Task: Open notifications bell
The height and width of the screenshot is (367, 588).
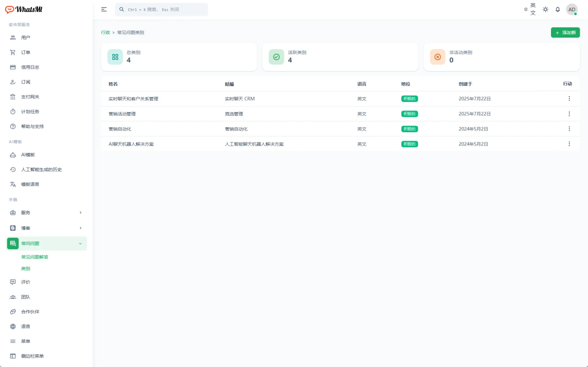Action: [558, 10]
